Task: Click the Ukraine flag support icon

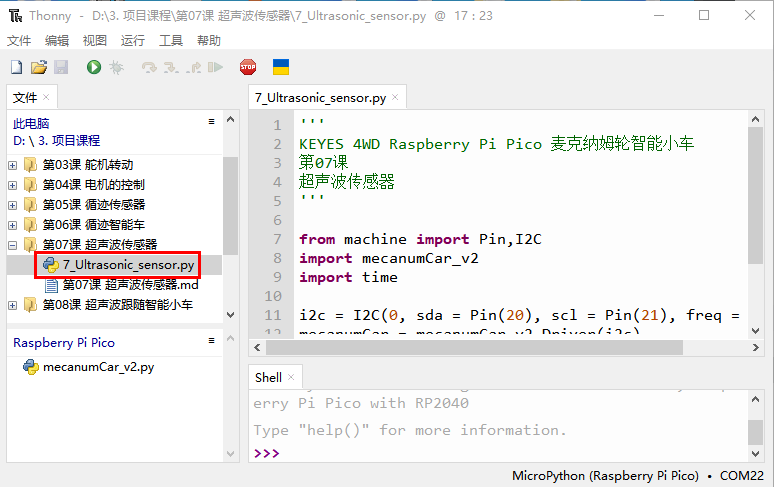Action: (x=281, y=67)
